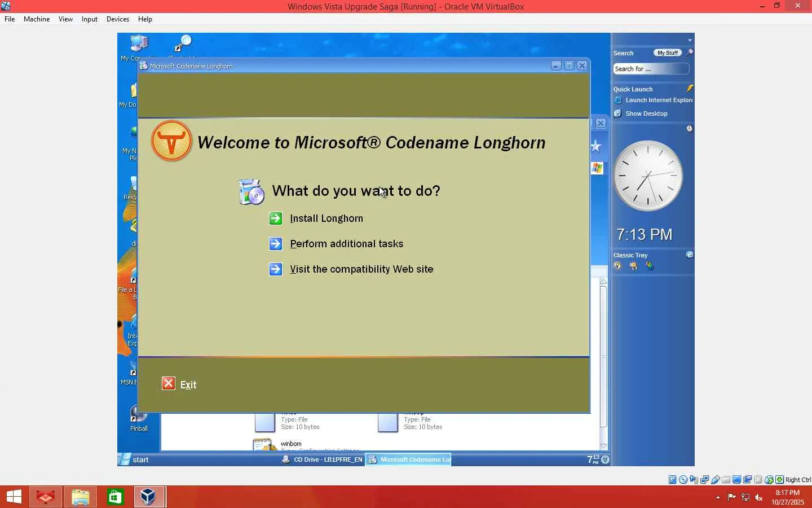This screenshot has width=812, height=508.
Task: Open File Explorer on the host taskbar
Action: 80,497
